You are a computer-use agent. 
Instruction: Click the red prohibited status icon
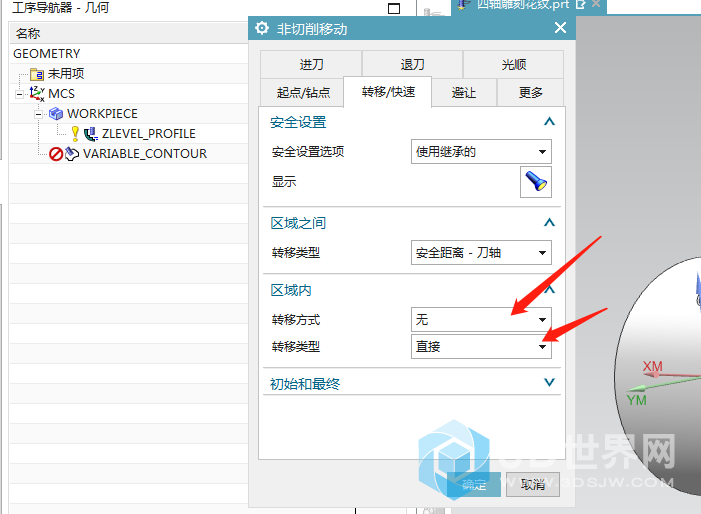tap(56, 154)
